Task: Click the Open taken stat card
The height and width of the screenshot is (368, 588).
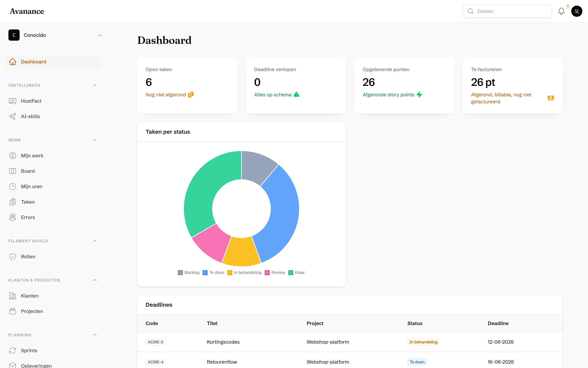Action: click(x=187, y=86)
